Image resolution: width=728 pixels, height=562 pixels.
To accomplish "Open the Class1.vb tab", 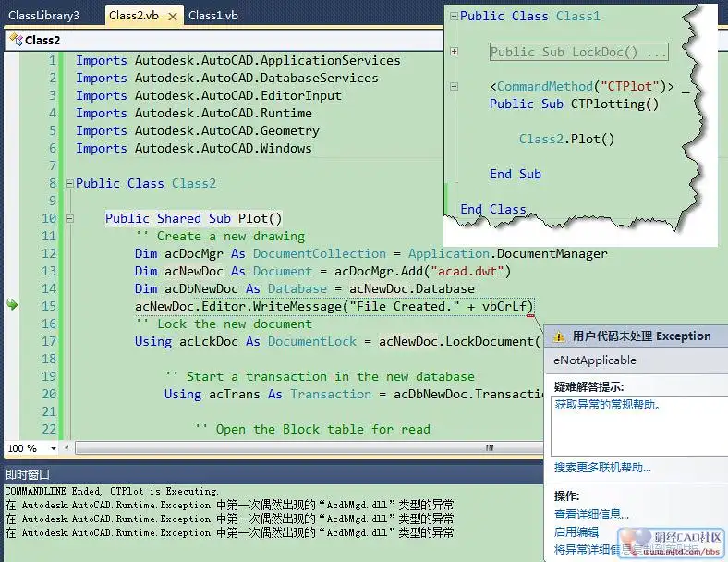I will pyautogui.click(x=213, y=16).
